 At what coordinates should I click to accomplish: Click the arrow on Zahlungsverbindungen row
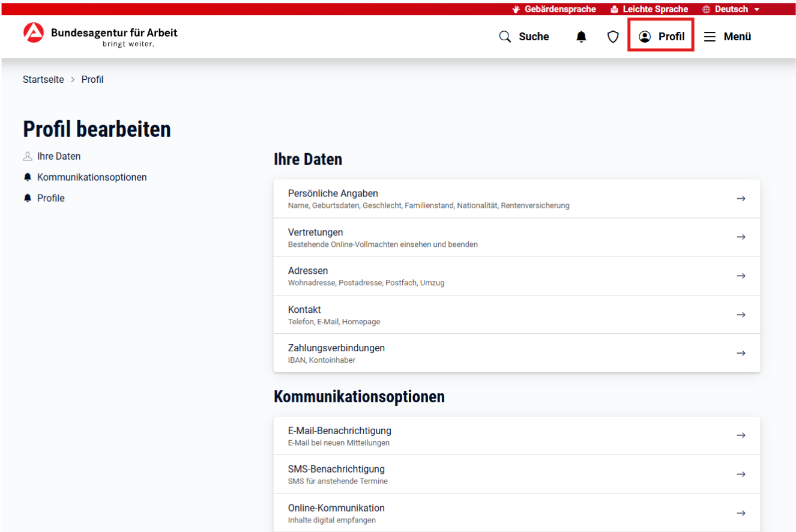point(741,353)
